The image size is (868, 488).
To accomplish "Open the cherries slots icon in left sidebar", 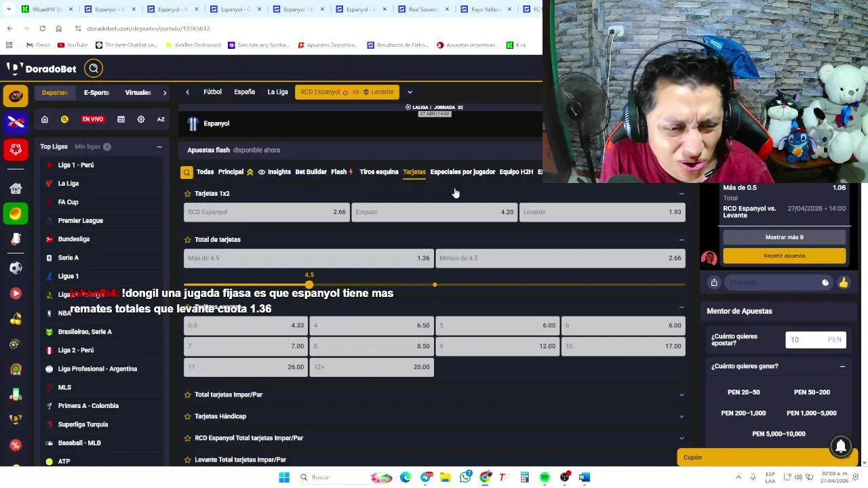I will pyautogui.click(x=16, y=319).
